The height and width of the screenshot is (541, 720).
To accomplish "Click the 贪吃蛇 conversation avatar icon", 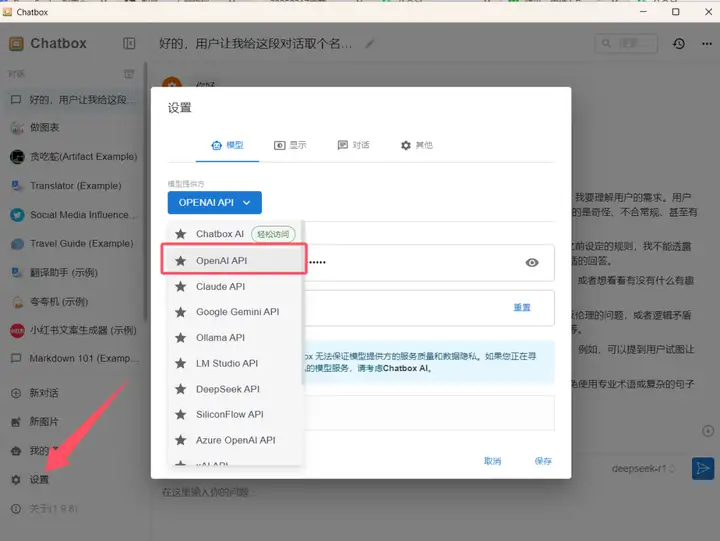I will (x=17, y=157).
